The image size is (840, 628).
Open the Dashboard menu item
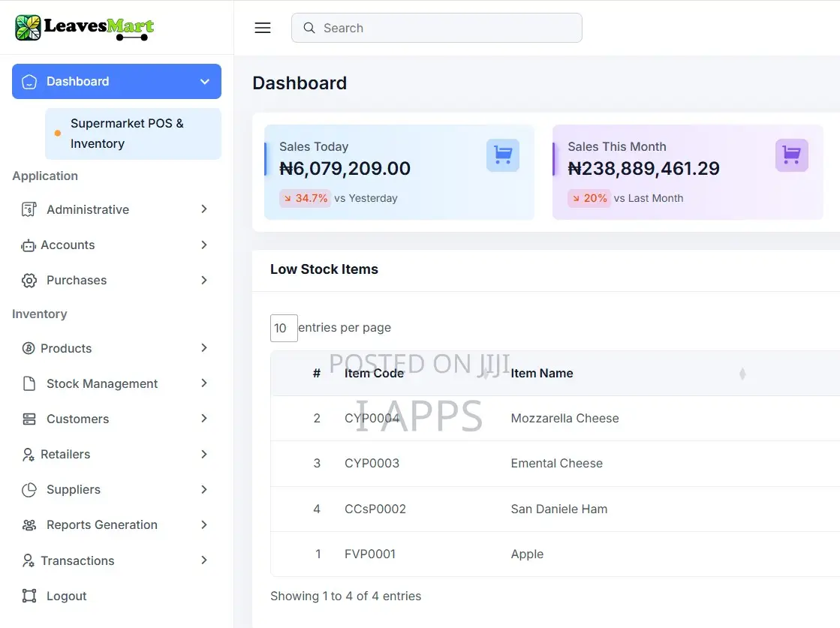tap(116, 81)
